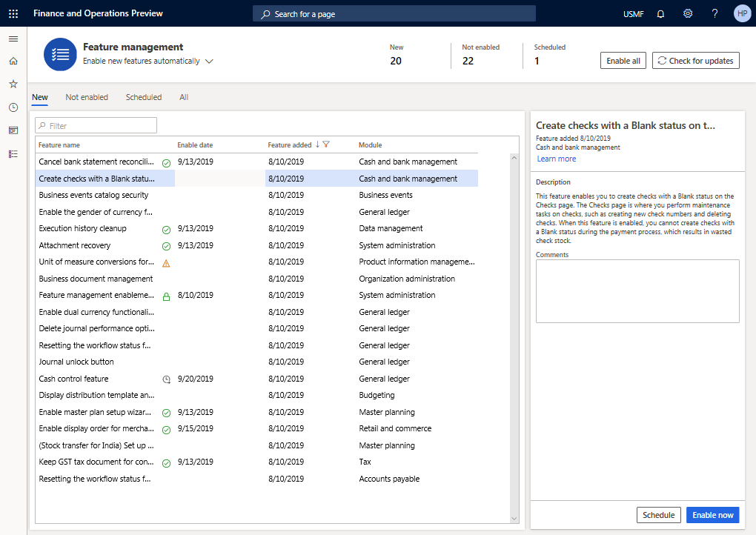Viewport: 756px width, 535px height.
Task: Sort by Feature name column header
Action: (x=59, y=145)
